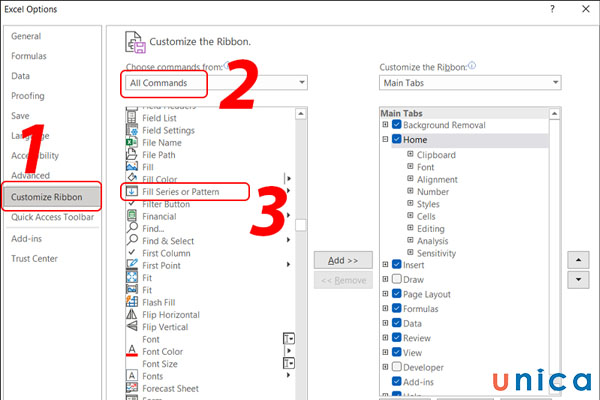Open the General options category
The width and height of the screenshot is (600, 400).
coord(26,36)
